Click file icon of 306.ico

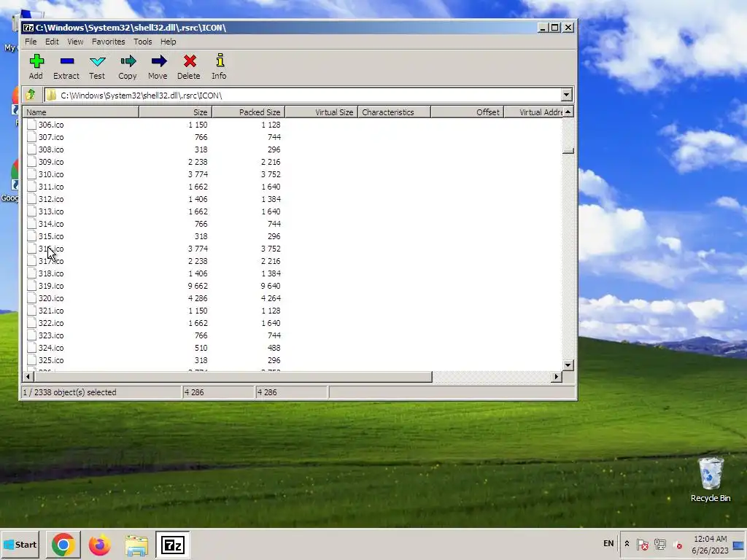point(31,125)
